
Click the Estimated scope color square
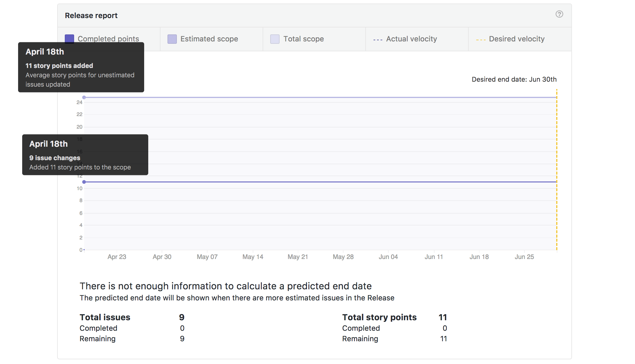(x=172, y=39)
